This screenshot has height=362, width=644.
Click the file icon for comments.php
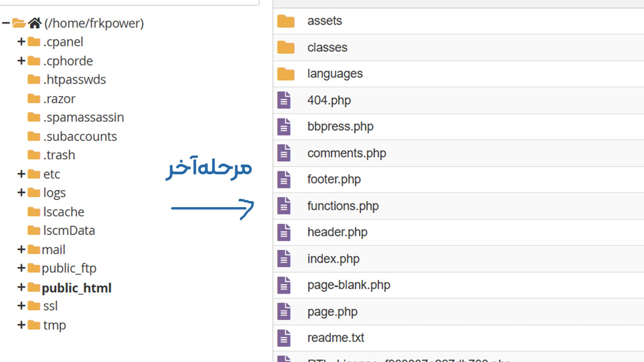click(x=284, y=153)
